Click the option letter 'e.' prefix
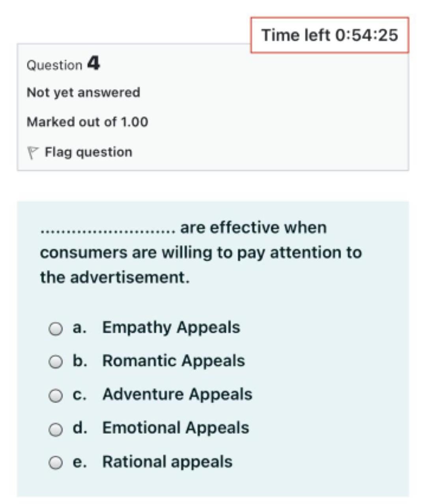Image resolution: width=426 pixels, height=504 pixels. (x=79, y=462)
